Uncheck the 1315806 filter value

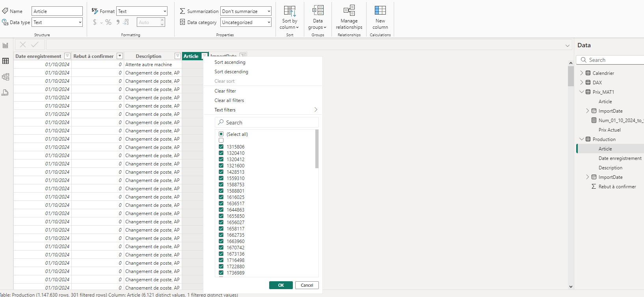click(x=221, y=147)
